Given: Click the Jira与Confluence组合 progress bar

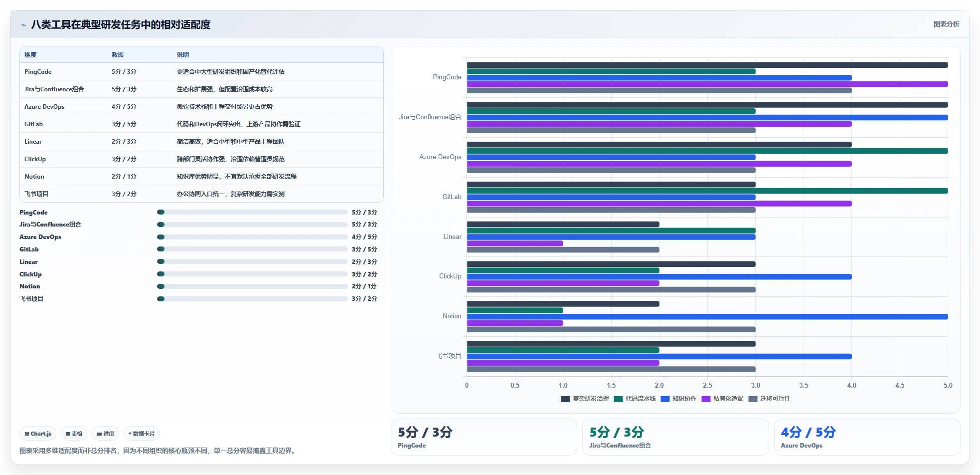Looking at the screenshot, I should [252, 225].
